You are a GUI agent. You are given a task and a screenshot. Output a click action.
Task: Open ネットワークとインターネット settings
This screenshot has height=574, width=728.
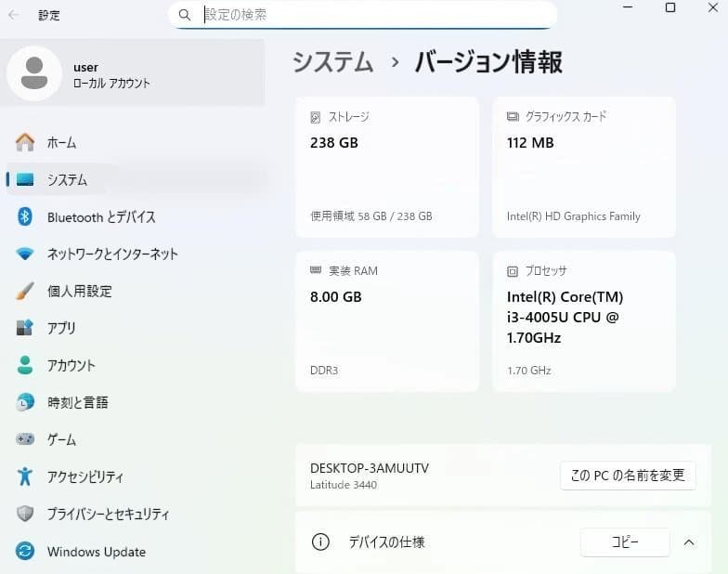(x=136, y=254)
